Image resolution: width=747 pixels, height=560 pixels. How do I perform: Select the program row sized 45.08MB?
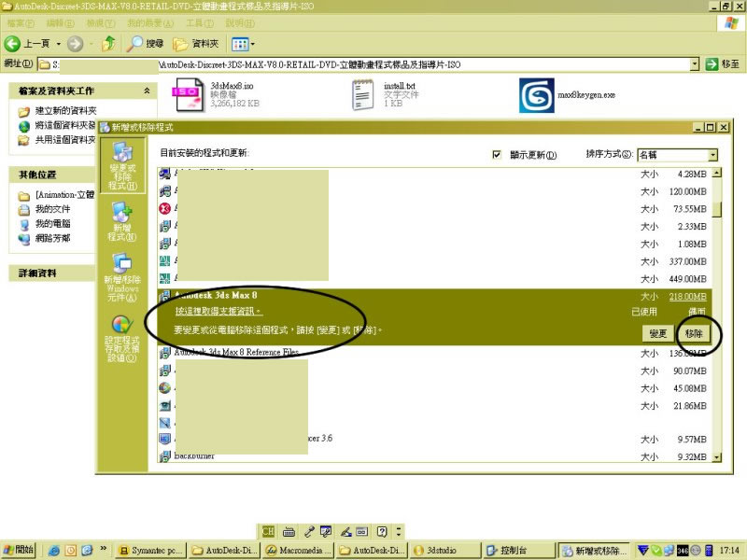click(434, 388)
